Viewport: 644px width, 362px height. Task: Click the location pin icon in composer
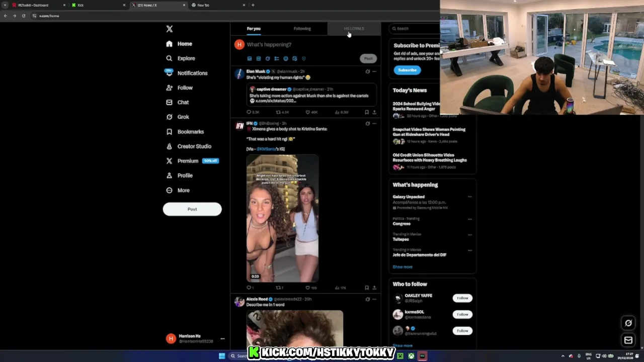point(303,58)
